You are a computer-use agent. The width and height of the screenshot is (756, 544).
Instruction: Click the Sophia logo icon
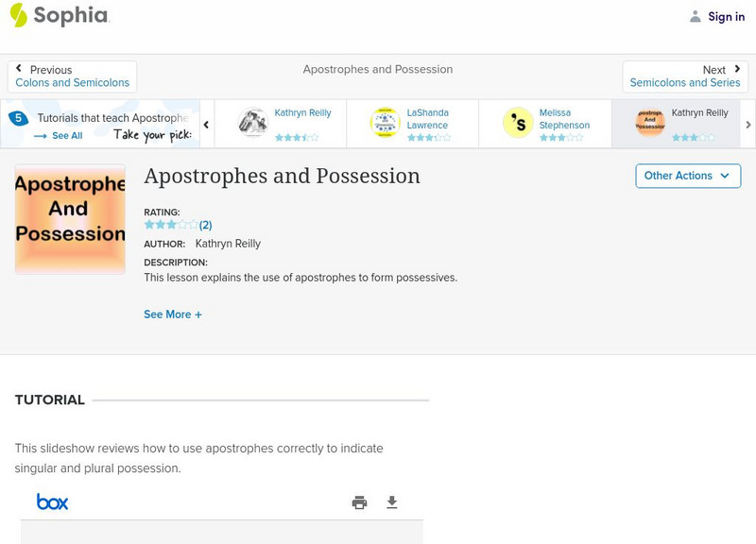[18, 15]
